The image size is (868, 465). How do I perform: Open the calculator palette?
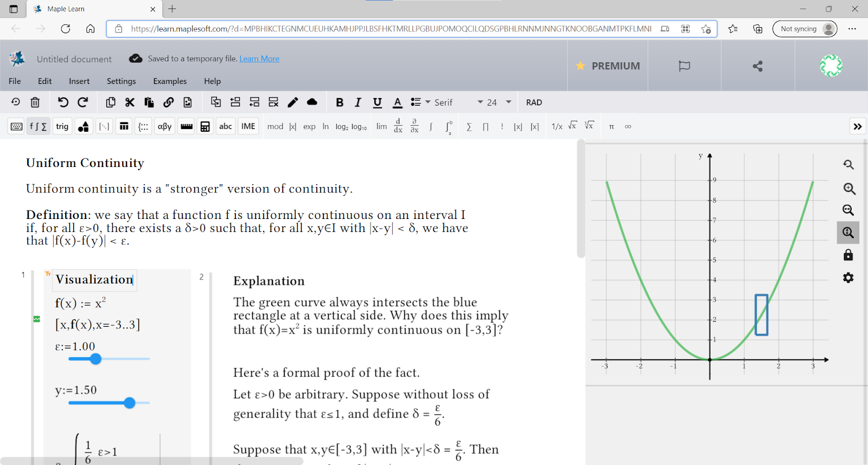point(205,126)
